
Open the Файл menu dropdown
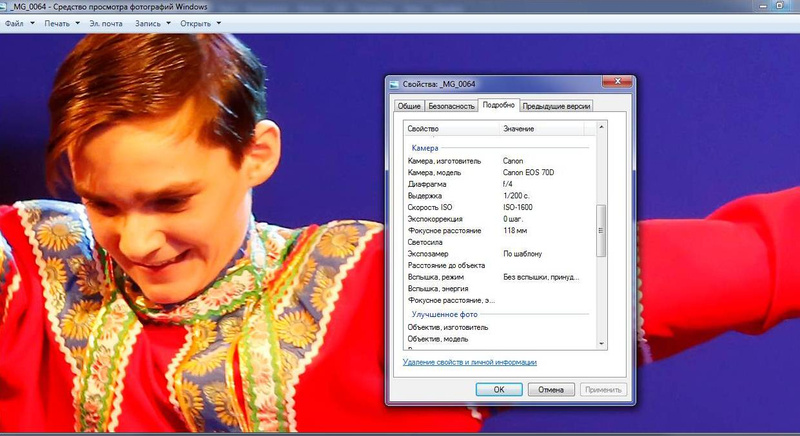click(x=20, y=22)
